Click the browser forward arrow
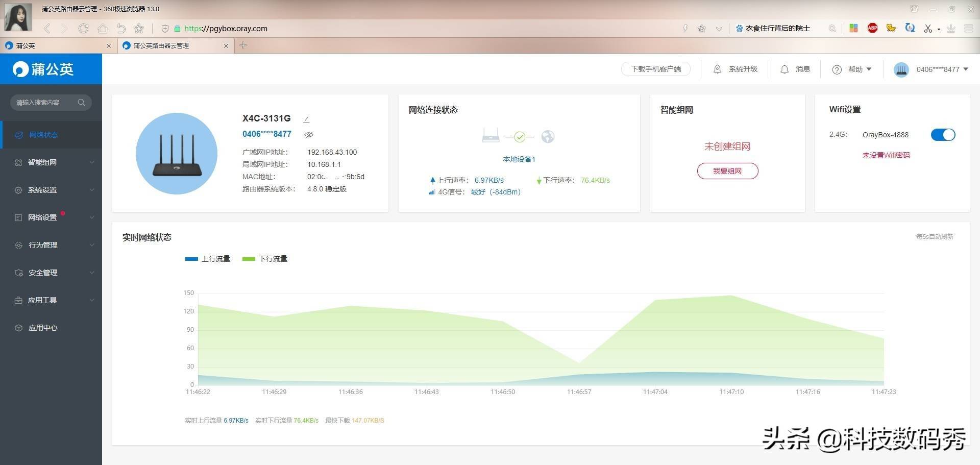 point(64,29)
